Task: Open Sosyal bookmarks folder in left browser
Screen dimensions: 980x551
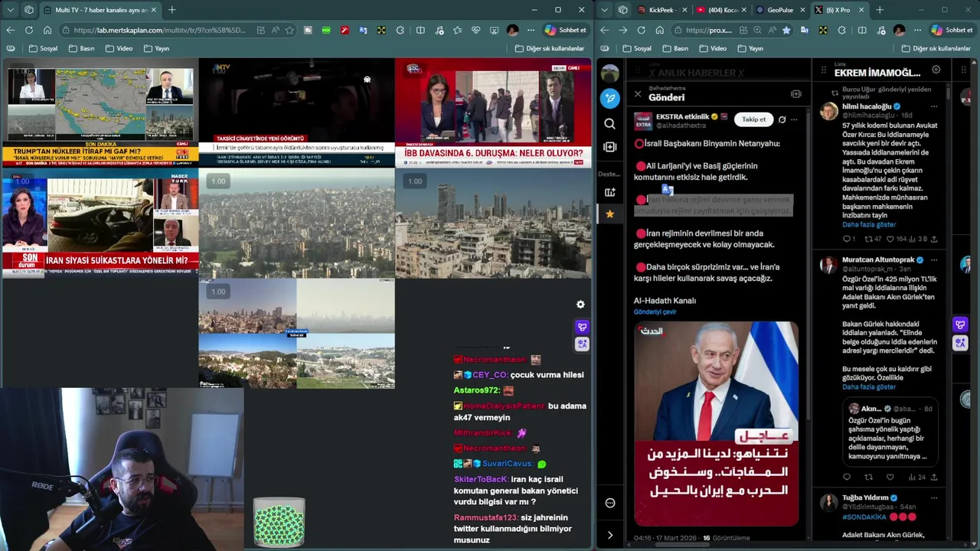Action: (x=43, y=48)
